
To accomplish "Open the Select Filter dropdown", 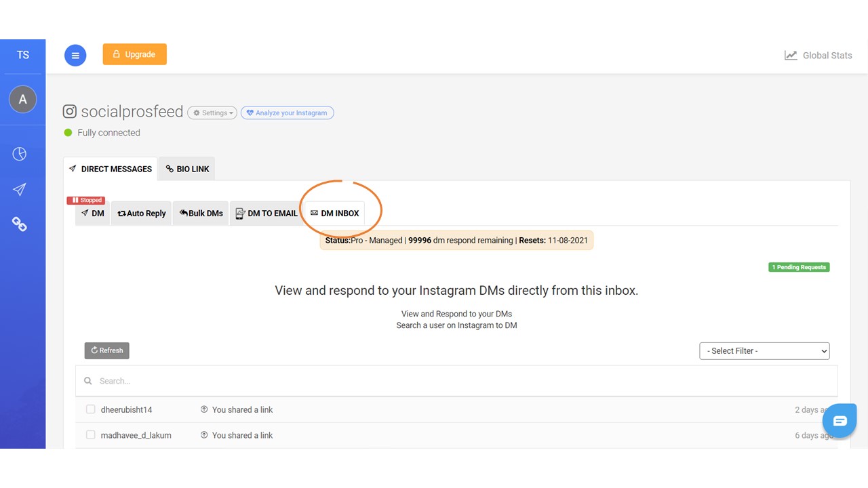I will pyautogui.click(x=764, y=350).
